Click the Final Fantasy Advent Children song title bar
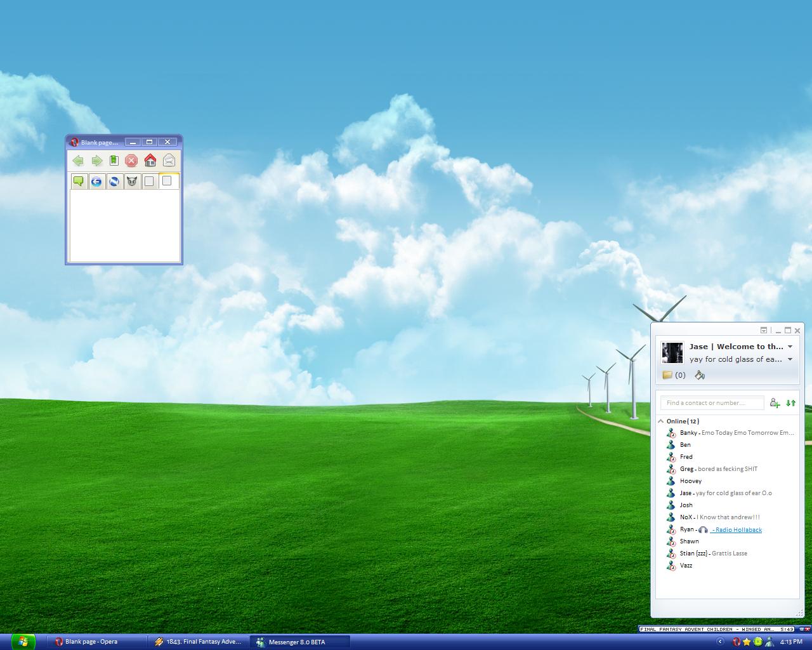This screenshot has height=650, width=812. 707,629
